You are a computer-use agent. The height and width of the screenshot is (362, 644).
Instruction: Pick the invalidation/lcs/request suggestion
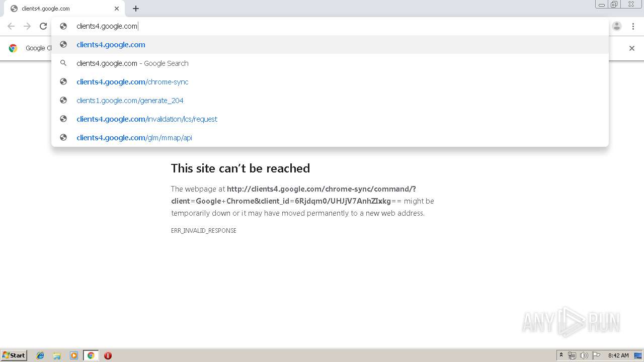point(330,119)
